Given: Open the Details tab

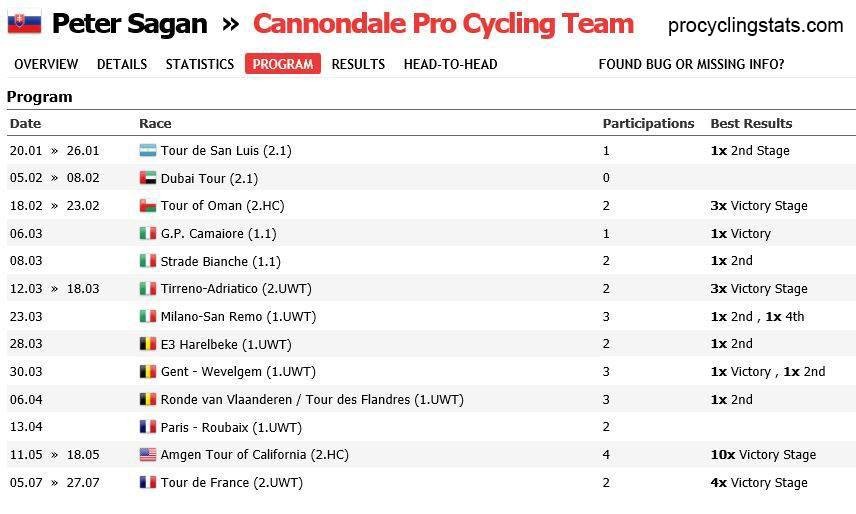Looking at the screenshot, I should coord(122,64).
